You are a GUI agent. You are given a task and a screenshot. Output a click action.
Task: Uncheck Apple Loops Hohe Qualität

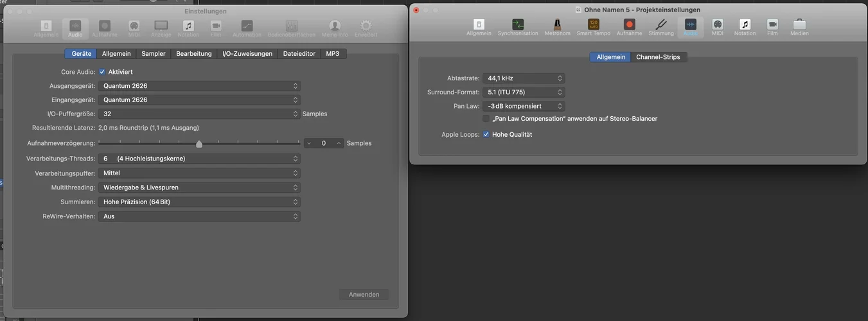tap(486, 134)
